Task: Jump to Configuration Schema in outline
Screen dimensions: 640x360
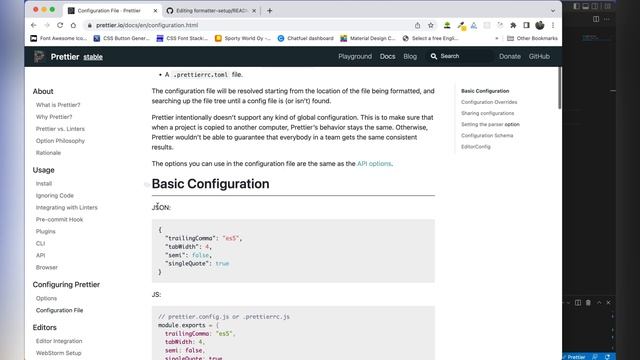Action: tap(487, 136)
